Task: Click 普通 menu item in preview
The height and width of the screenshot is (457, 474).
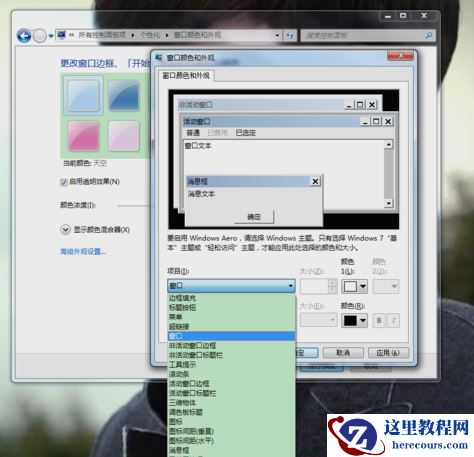Action: [x=193, y=133]
